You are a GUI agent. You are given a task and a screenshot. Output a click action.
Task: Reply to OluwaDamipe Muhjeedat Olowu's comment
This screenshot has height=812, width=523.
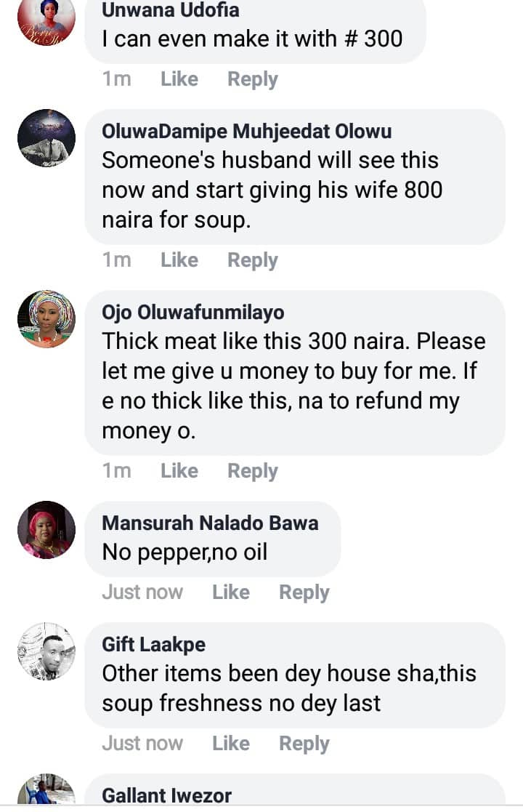point(253,260)
